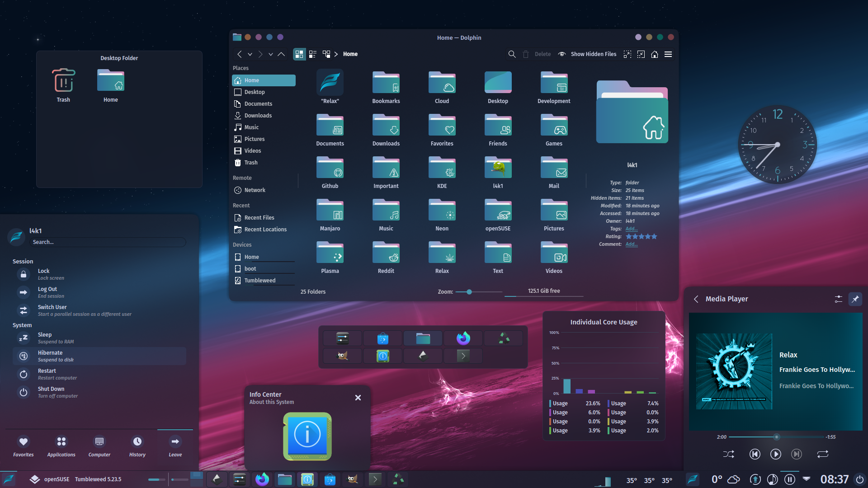Open weather cloud widget in tray
868x488 pixels.
point(734,479)
